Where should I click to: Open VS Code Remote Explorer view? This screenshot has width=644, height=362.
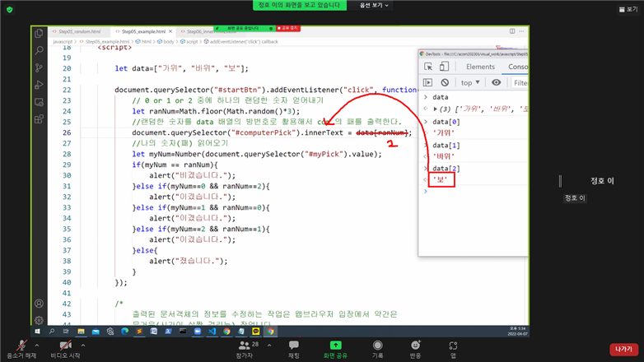pyautogui.click(x=39, y=102)
